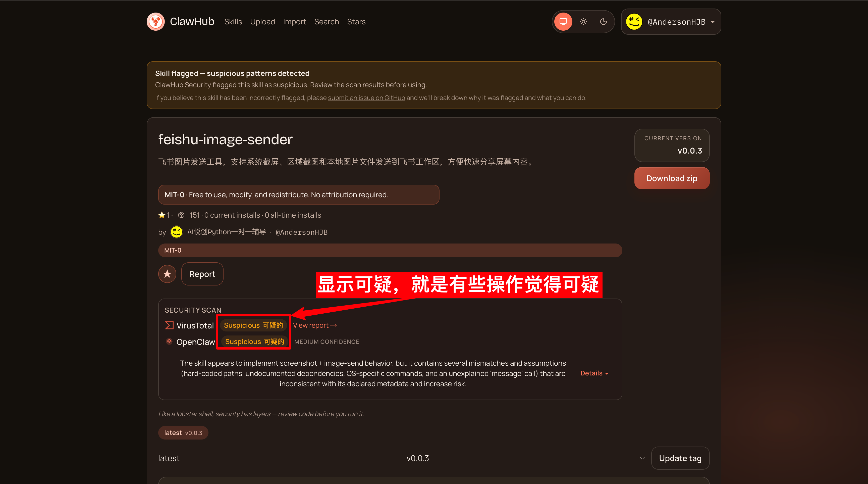Click the ClawHub brand name
Image resolution: width=868 pixels, height=484 pixels.
pos(192,22)
